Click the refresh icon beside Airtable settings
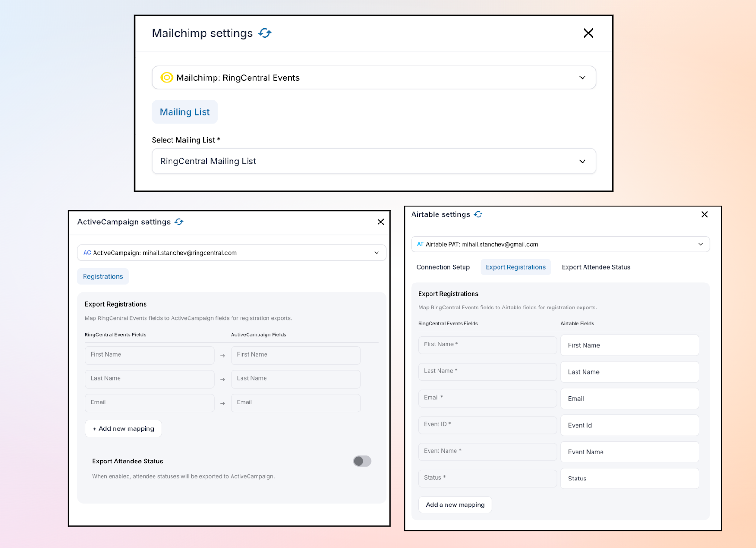 tap(479, 214)
